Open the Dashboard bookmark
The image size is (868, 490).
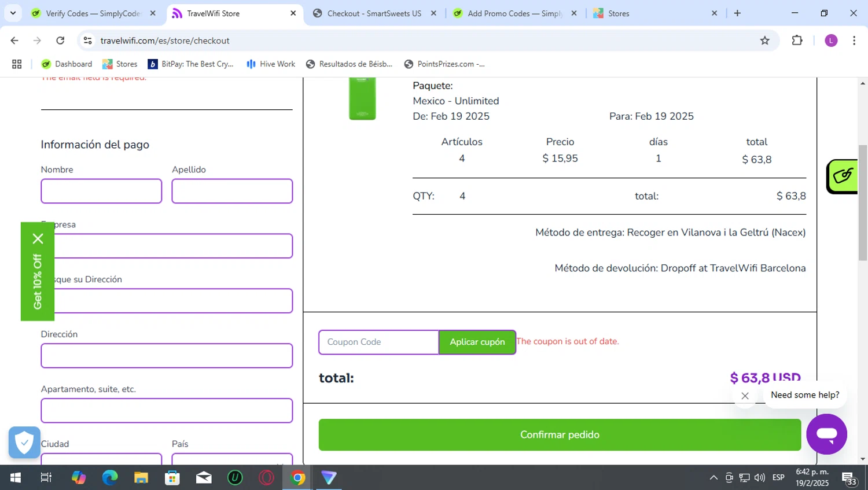pyautogui.click(x=67, y=64)
